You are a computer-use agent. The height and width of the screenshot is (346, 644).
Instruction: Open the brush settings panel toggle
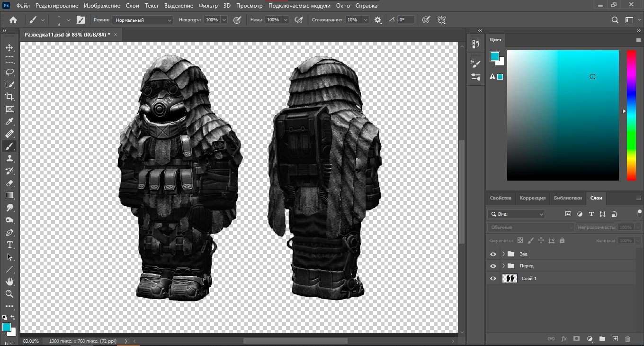(80, 20)
